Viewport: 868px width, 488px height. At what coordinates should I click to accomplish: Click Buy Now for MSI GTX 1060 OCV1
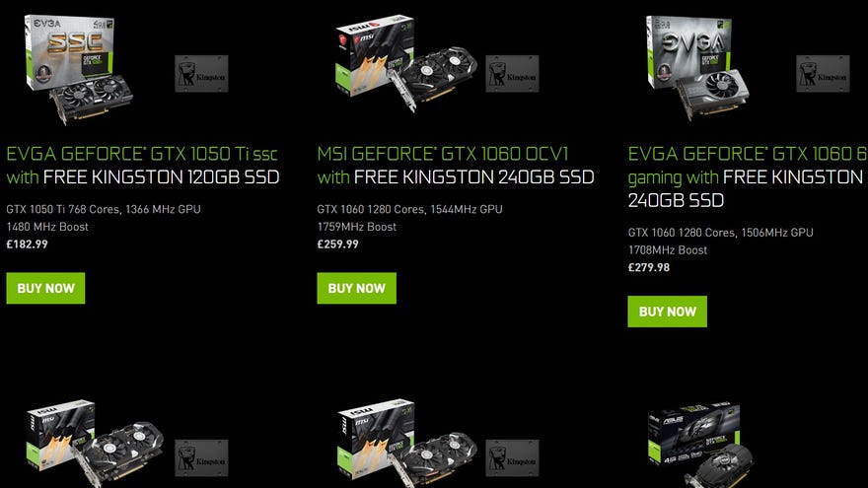click(356, 288)
